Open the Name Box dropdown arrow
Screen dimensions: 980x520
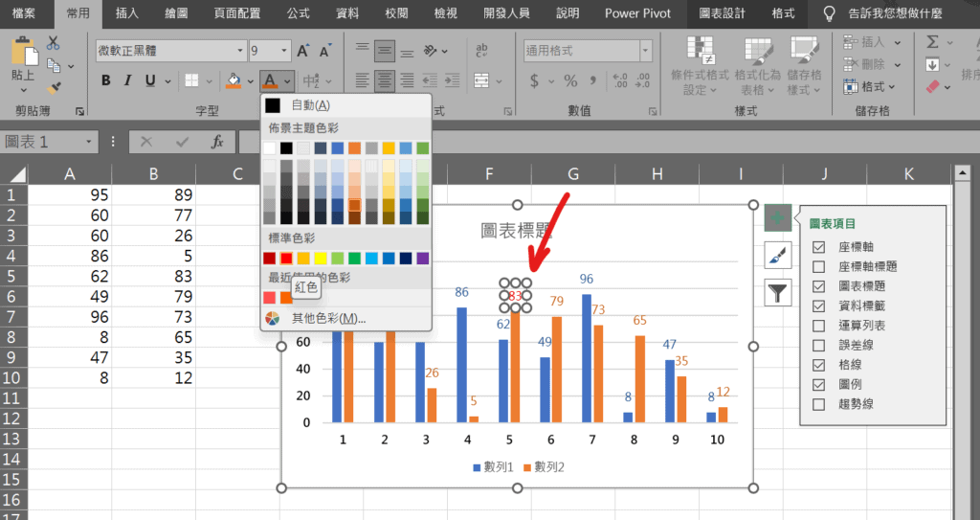89,142
